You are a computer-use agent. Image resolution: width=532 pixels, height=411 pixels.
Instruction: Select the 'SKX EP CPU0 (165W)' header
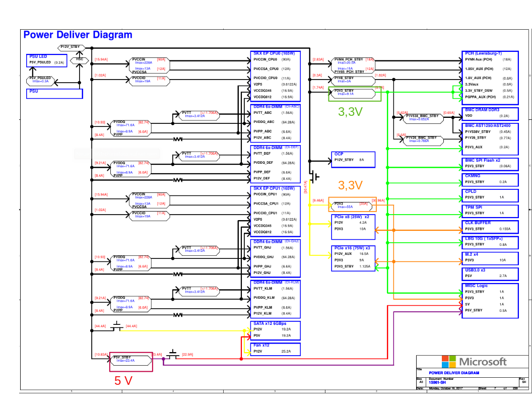[274, 53]
